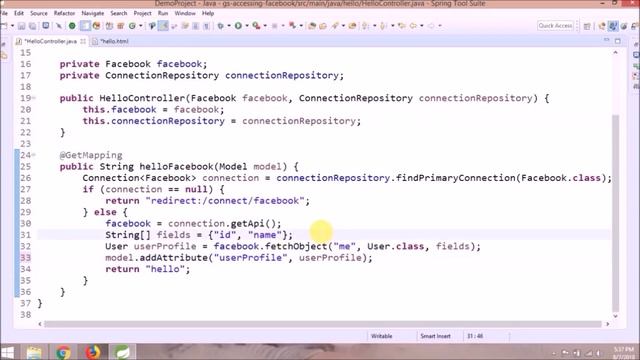640x360 pixels.
Task: Open the Window menu
Action: (x=185, y=13)
